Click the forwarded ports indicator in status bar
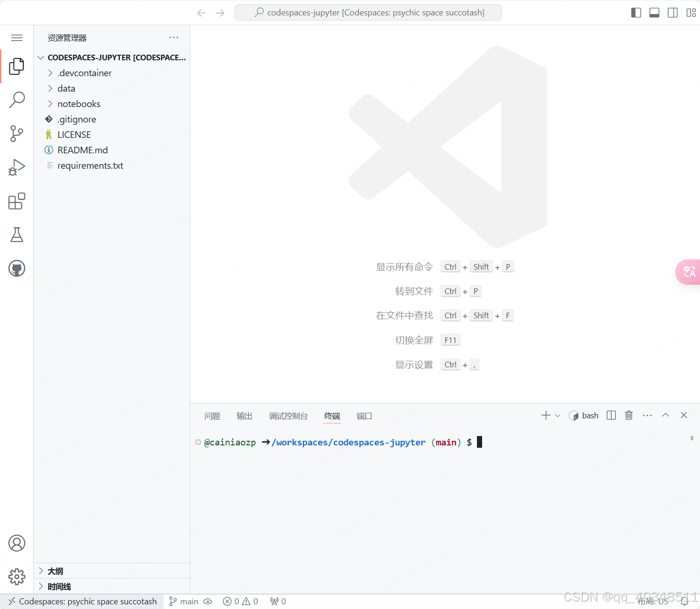The image size is (700, 609). tap(278, 602)
